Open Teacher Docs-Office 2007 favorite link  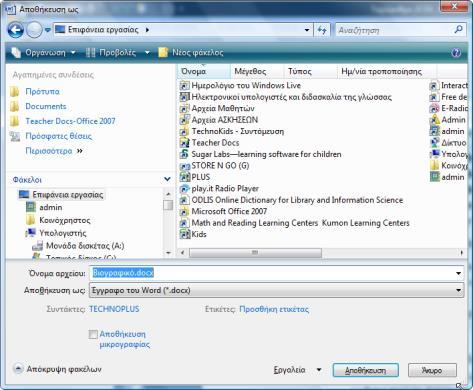point(70,121)
